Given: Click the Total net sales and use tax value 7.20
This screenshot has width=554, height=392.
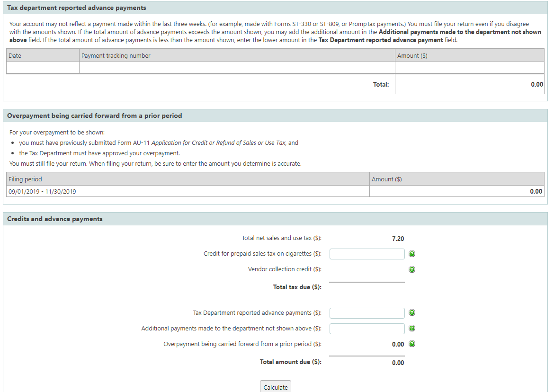Looking at the screenshot, I should 398,239.
